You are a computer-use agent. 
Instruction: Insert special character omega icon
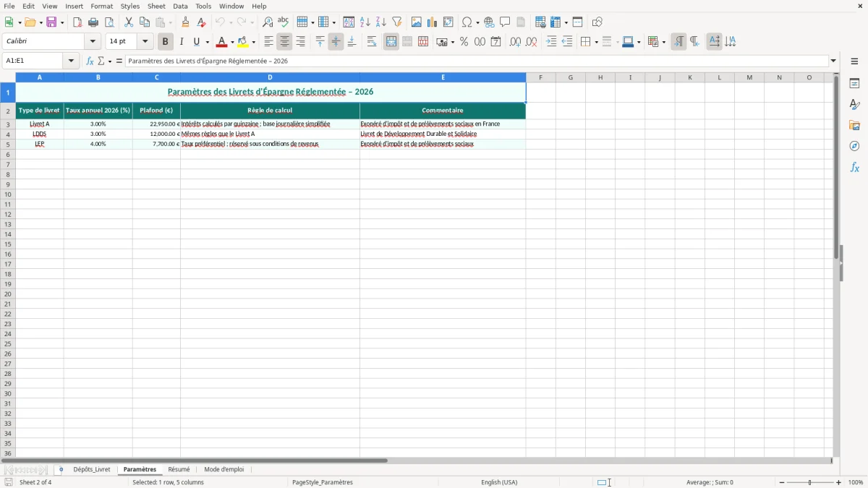pos(467,22)
